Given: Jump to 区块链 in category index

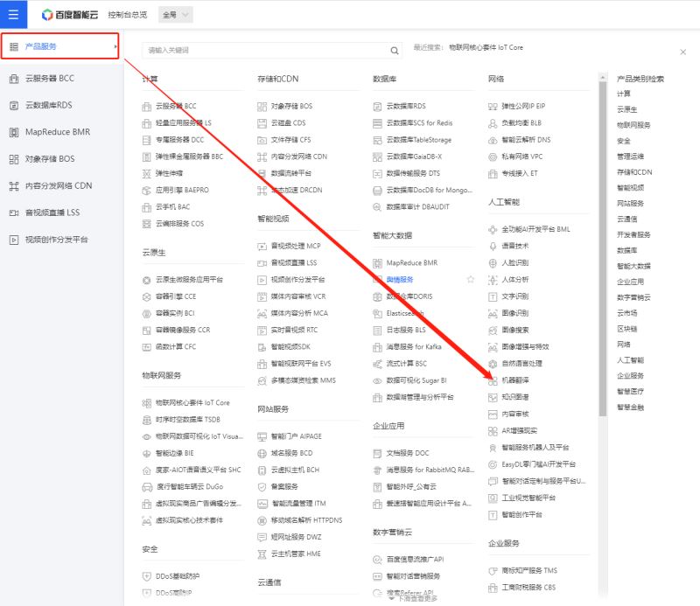Looking at the screenshot, I should (626, 329).
